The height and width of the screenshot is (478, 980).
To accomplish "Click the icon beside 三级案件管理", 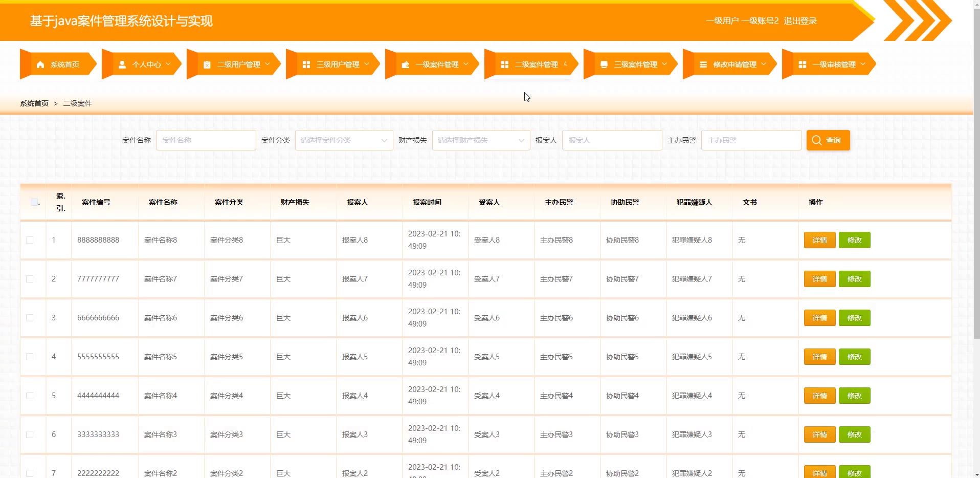I will coord(604,64).
